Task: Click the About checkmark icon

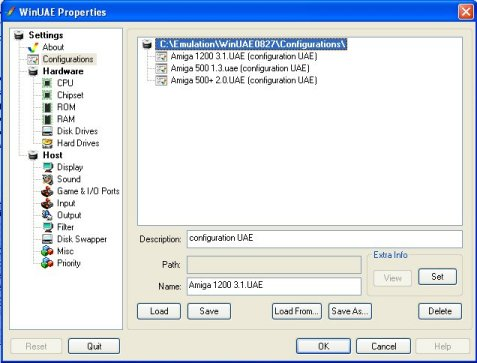Action: click(x=33, y=47)
